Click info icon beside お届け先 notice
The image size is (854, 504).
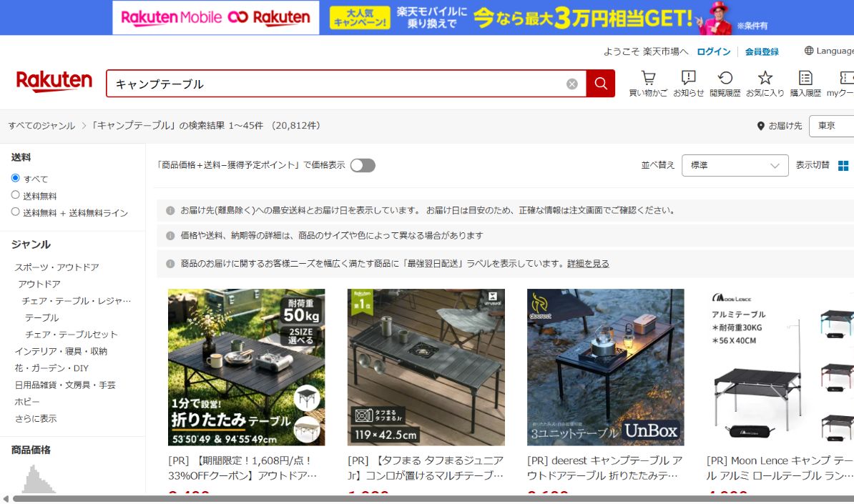click(x=170, y=210)
